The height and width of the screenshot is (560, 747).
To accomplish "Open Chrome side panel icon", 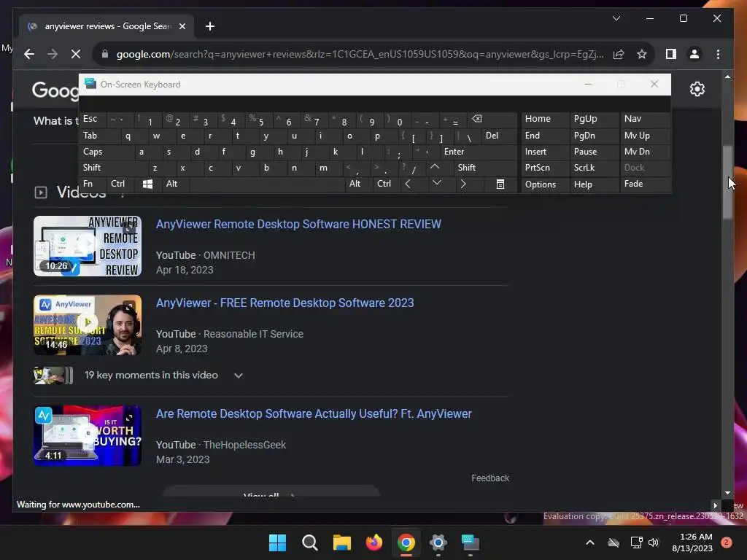I will click(671, 54).
